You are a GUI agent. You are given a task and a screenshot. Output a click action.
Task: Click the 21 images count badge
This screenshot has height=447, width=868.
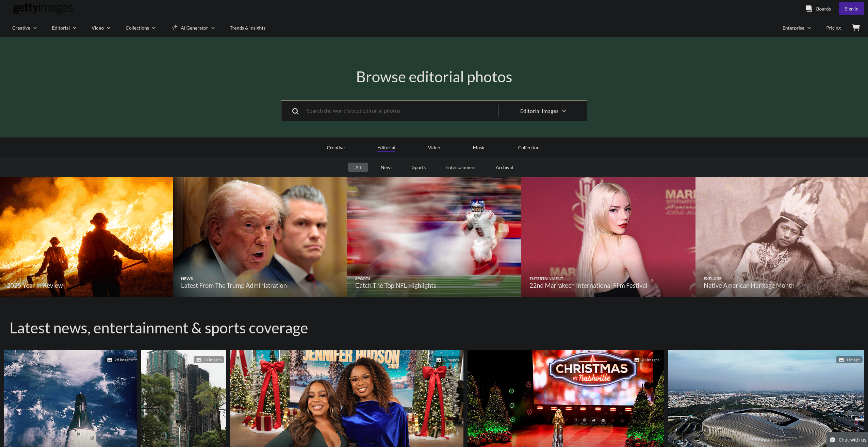pos(647,360)
